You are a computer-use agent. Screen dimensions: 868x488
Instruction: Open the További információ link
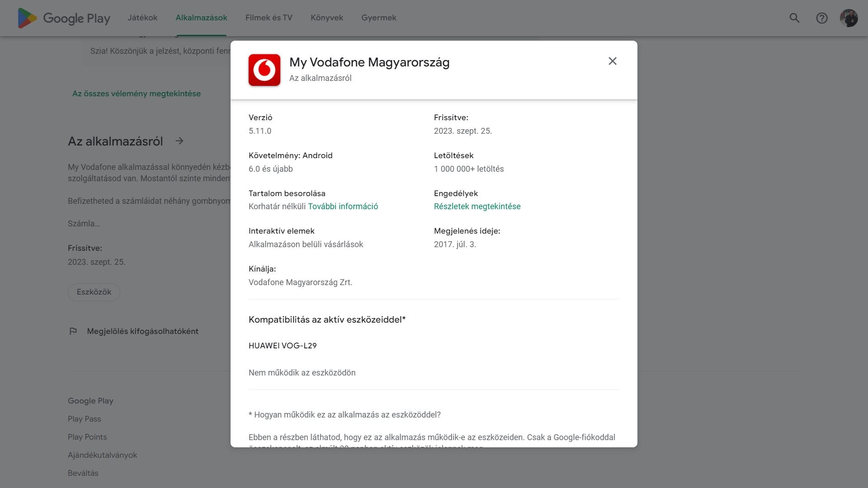(343, 206)
